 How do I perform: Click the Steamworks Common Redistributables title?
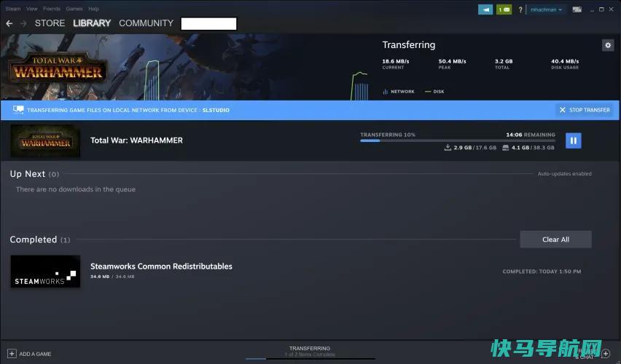pyautogui.click(x=161, y=266)
